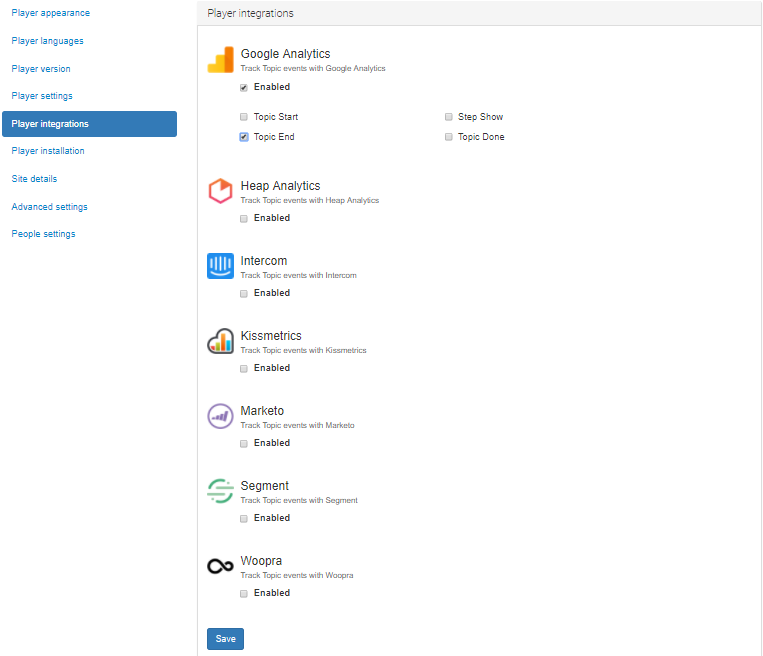The height and width of the screenshot is (656, 763).
Task: Click the Player integrations panel title
Action: coord(251,13)
